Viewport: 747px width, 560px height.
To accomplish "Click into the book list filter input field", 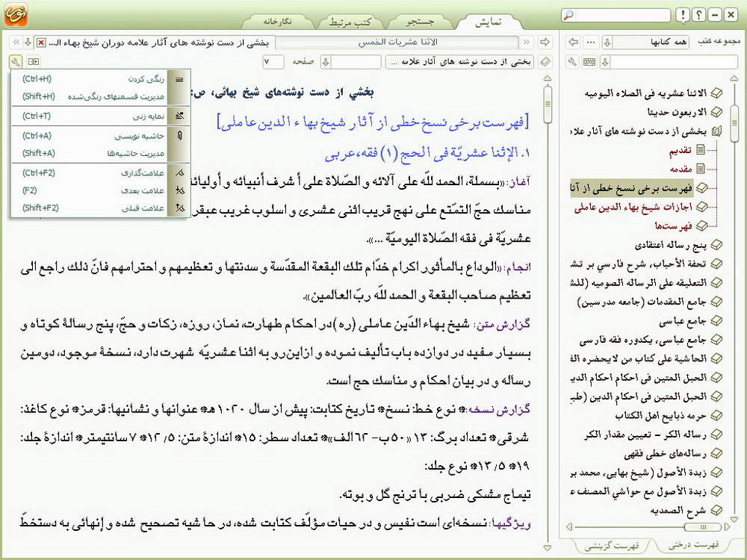I will (x=674, y=62).
